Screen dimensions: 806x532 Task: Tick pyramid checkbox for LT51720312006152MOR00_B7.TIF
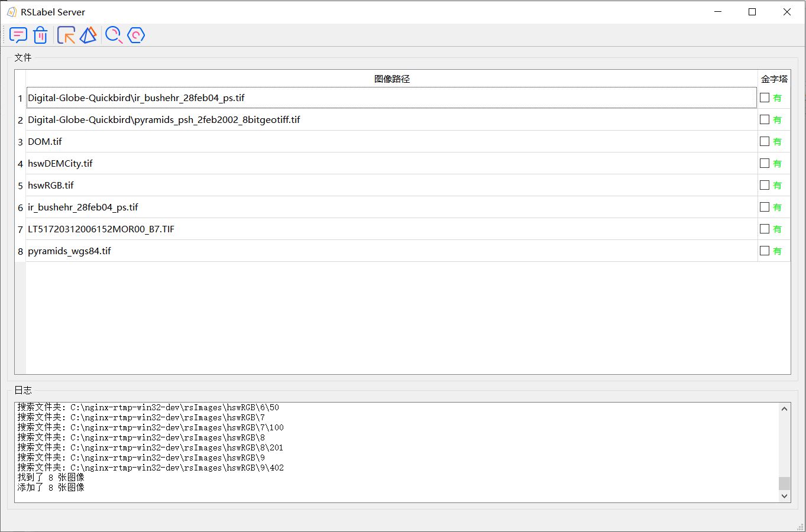(x=765, y=229)
